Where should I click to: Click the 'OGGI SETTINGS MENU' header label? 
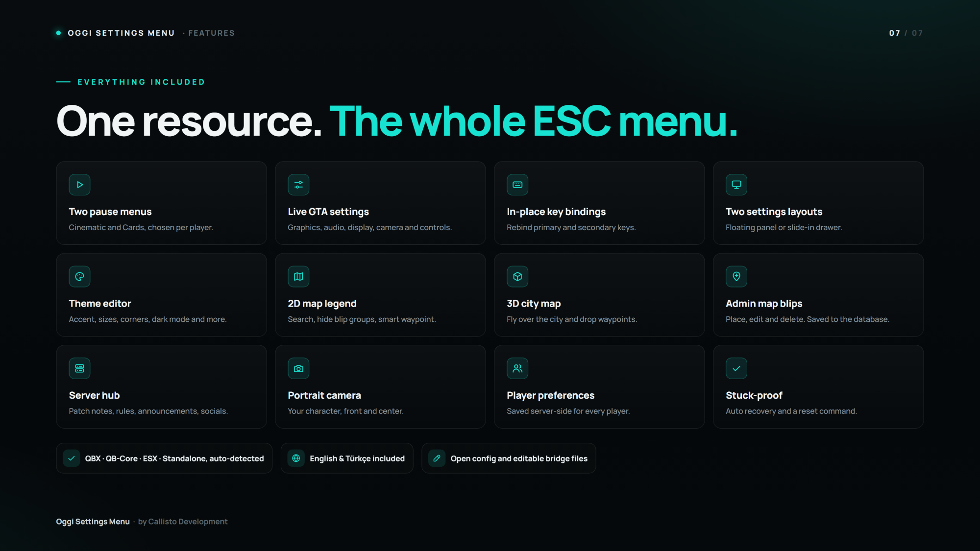pyautogui.click(x=121, y=33)
